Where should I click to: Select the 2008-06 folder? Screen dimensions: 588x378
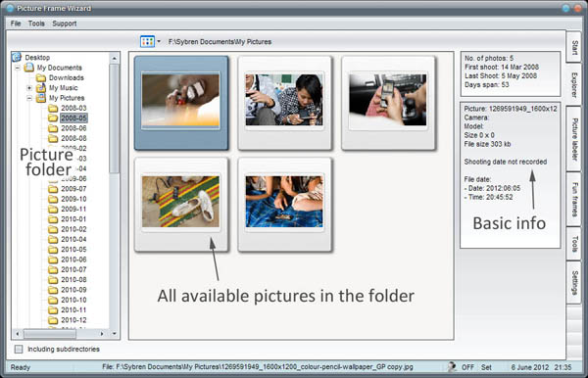click(x=73, y=128)
